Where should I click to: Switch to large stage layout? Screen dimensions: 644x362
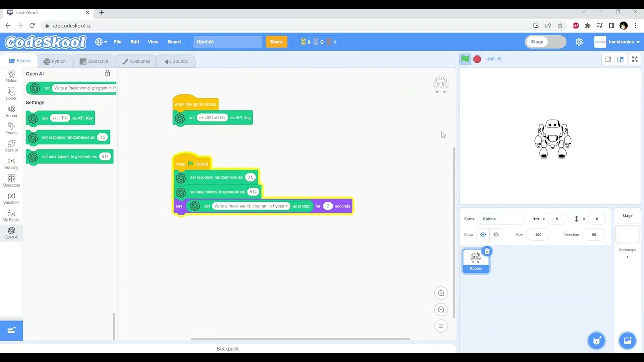click(620, 59)
